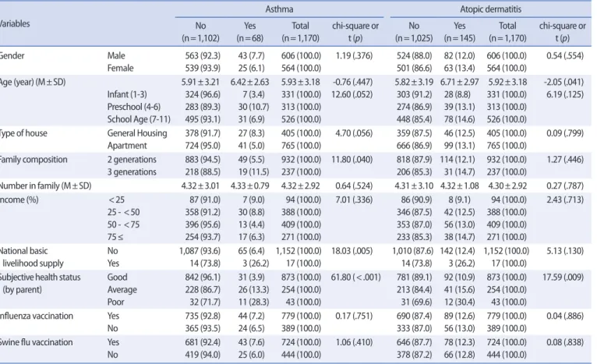Select the Influenza vaccination label
This screenshot has width=597, height=364.
tap(36, 316)
